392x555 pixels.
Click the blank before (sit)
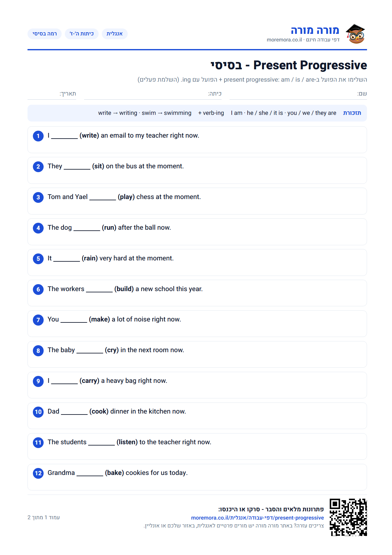click(77, 167)
